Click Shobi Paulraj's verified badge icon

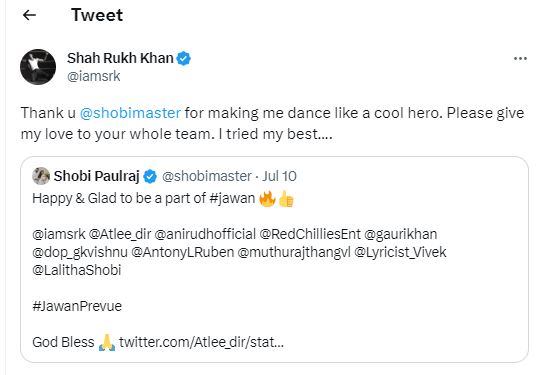click(x=150, y=176)
